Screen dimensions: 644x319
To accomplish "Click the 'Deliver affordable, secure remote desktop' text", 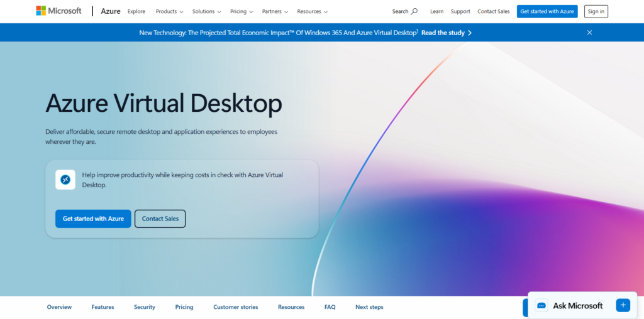I will click(162, 136).
